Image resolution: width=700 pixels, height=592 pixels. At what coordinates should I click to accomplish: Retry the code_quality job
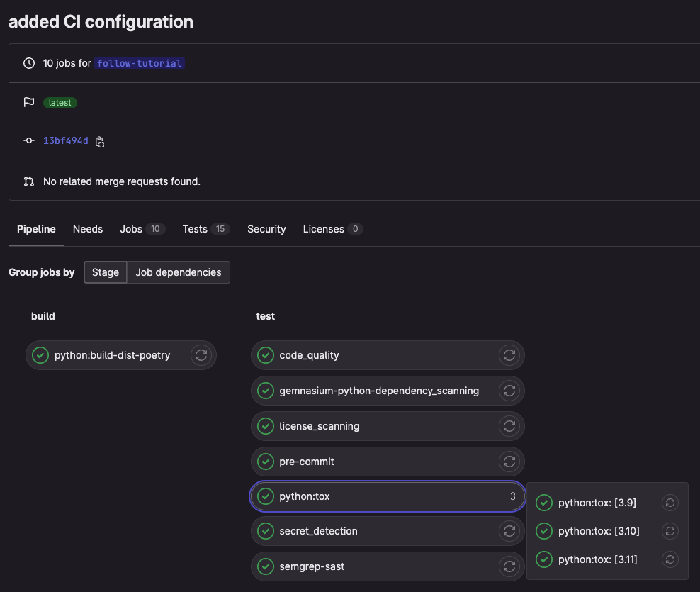[509, 355]
